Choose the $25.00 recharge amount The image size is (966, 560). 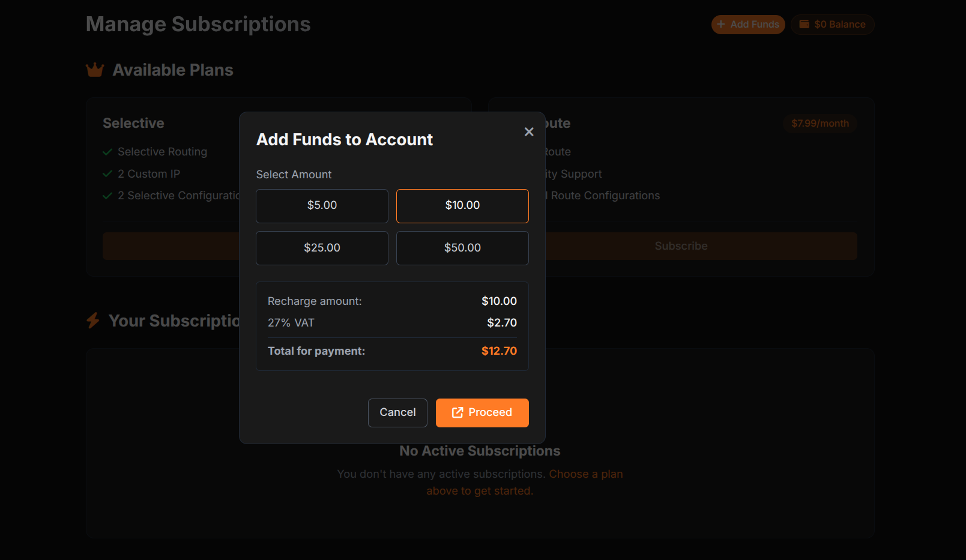tap(322, 248)
